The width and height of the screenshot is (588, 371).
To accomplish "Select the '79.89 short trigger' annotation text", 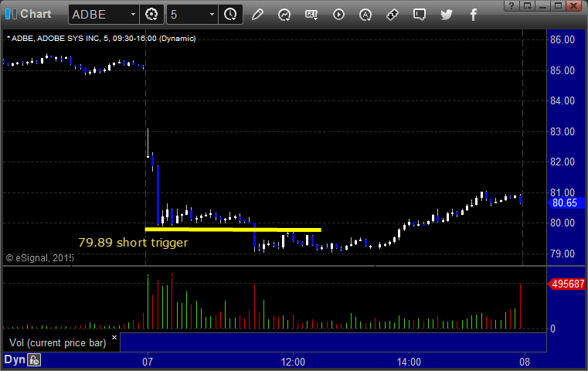I will (133, 243).
